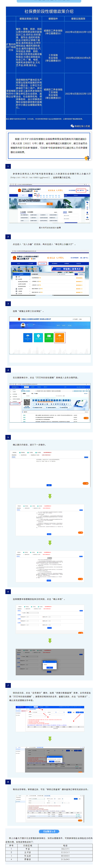
Task: Click the 缓缴险种 column header
Action: [53, 19]
